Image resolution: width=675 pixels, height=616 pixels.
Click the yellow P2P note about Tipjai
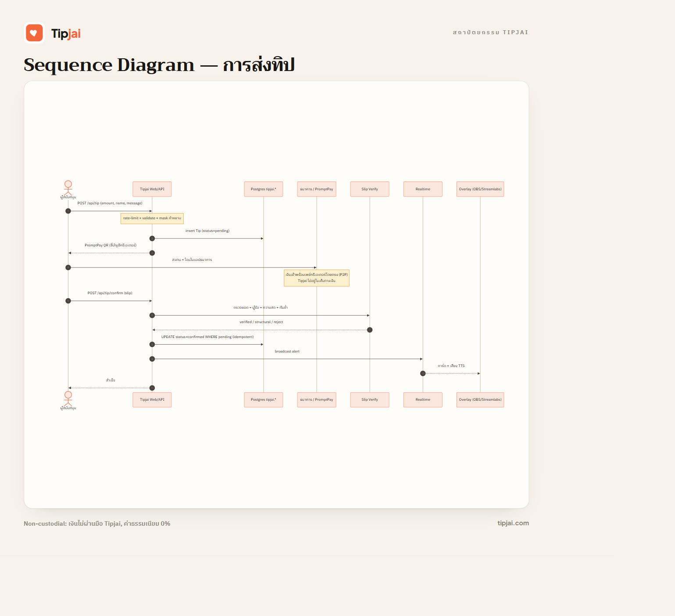tap(317, 278)
